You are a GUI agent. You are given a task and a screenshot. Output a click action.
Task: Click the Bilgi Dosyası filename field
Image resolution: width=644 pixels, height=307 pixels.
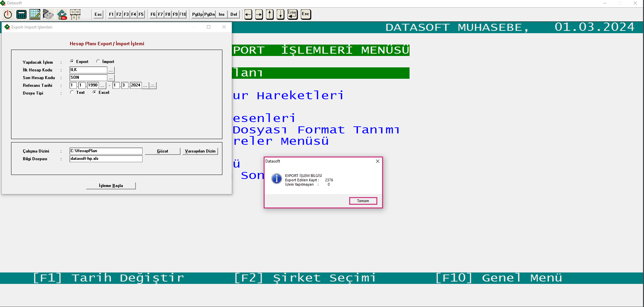(x=106, y=159)
